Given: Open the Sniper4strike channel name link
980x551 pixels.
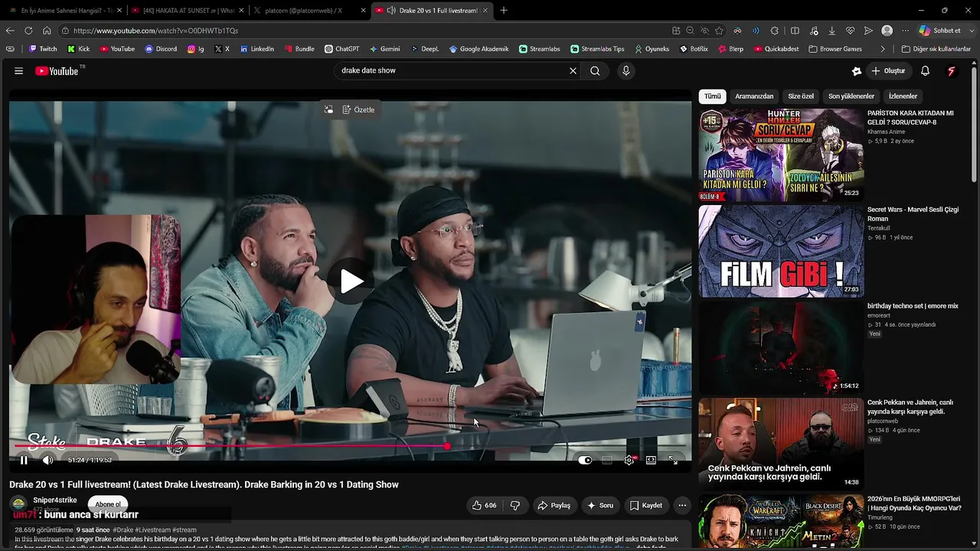Looking at the screenshot, I should click(55, 500).
